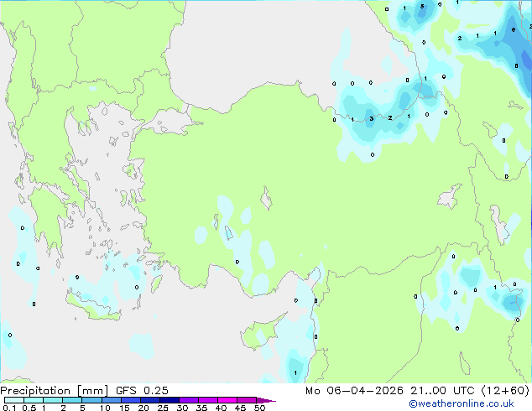Viewport: 532px width, 411px height.
Task: Click the '50' legend scale label
Action: click(x=259, y=408)
